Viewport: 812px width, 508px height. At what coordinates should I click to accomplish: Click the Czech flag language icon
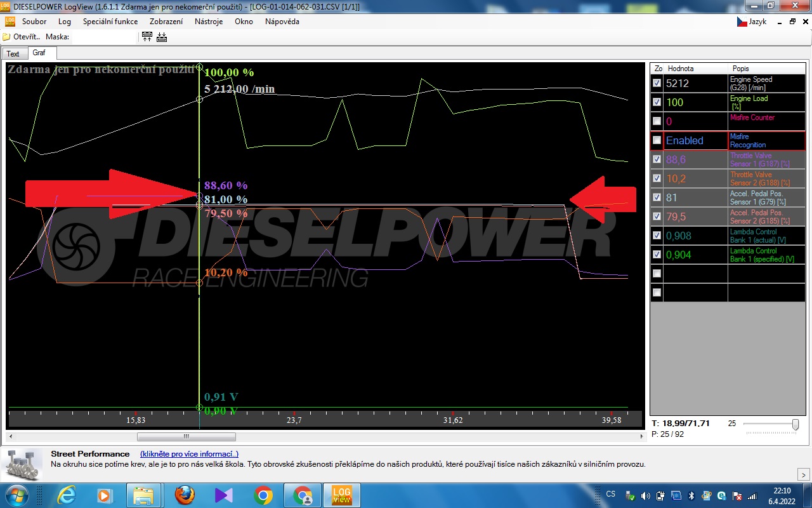741,22
